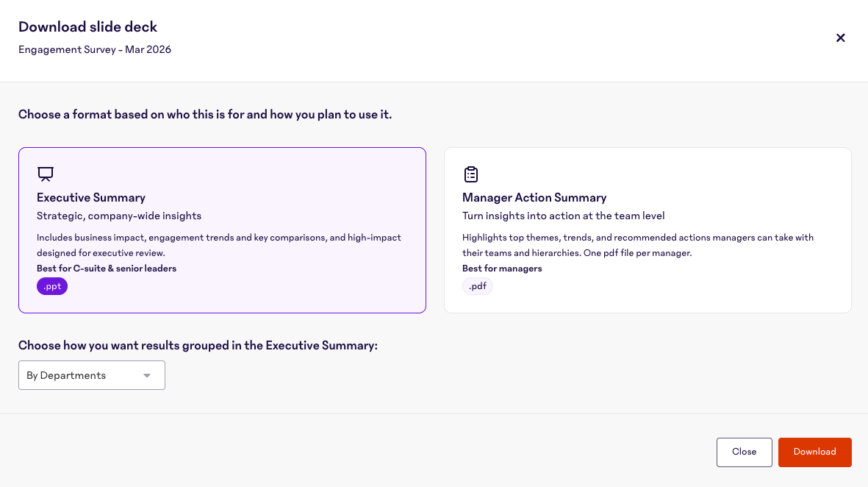Click the 'Best for managers' label
Viewport: 868px width, 487px height.
(x=502, y=269)
